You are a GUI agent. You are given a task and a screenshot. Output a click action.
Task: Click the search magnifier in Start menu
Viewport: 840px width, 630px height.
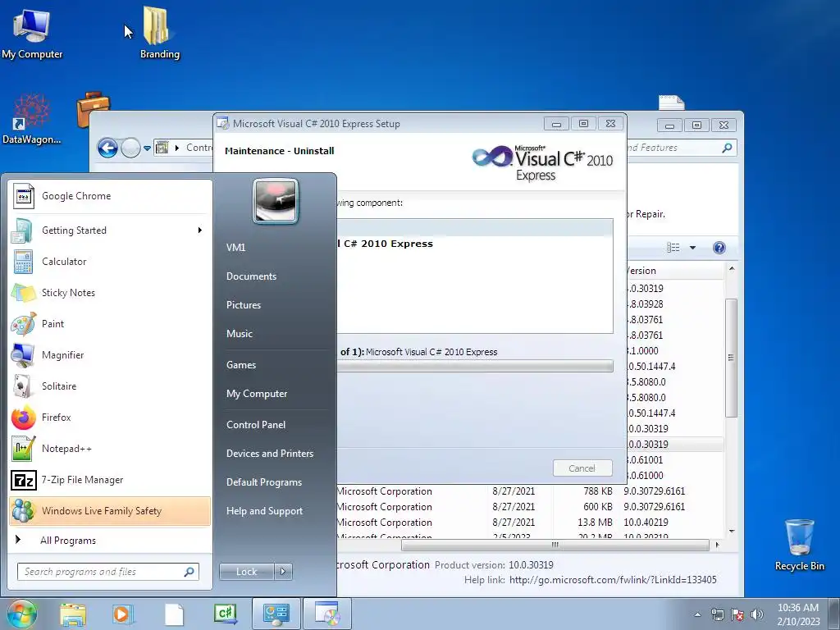point(189,572)
